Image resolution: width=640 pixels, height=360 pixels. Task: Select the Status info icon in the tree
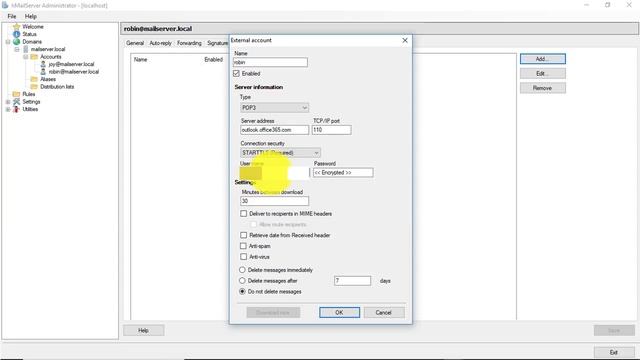tap(17, 34)
